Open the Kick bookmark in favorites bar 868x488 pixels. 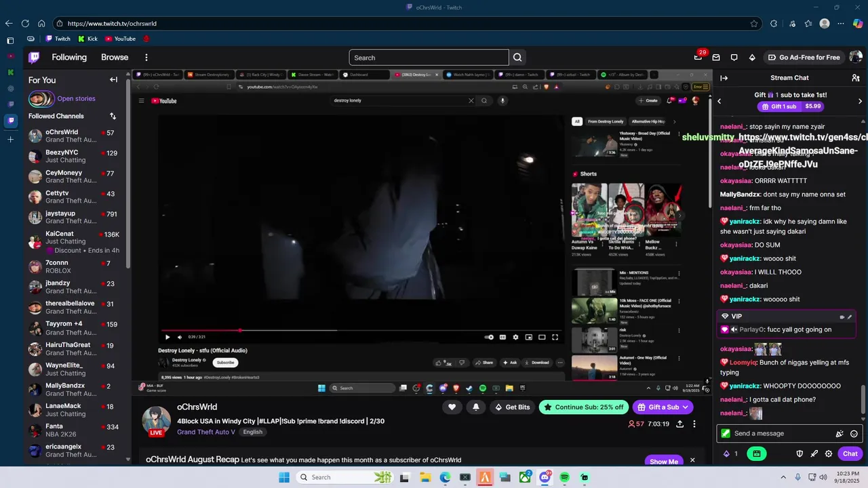coord(88,39)
